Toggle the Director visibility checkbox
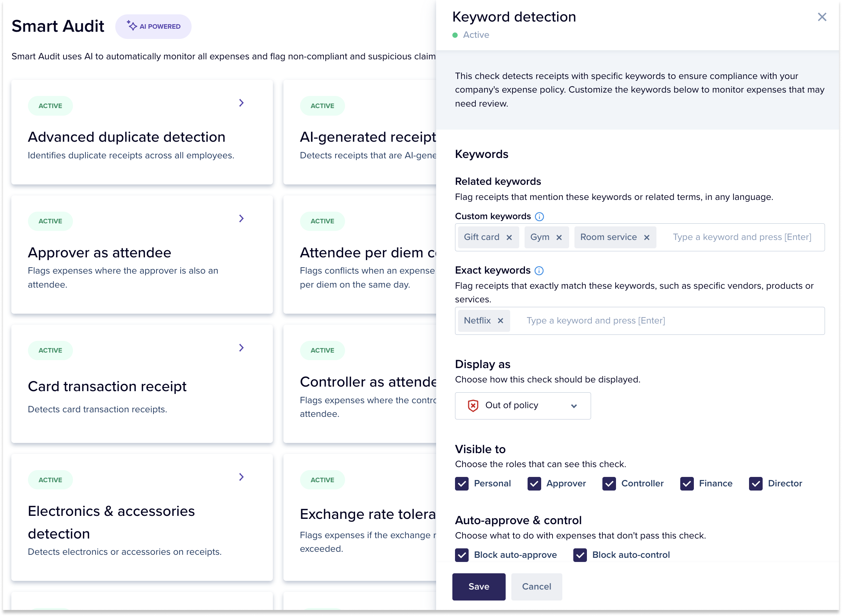This screenshot has height=616, width=842. click(x=755, y=484)
